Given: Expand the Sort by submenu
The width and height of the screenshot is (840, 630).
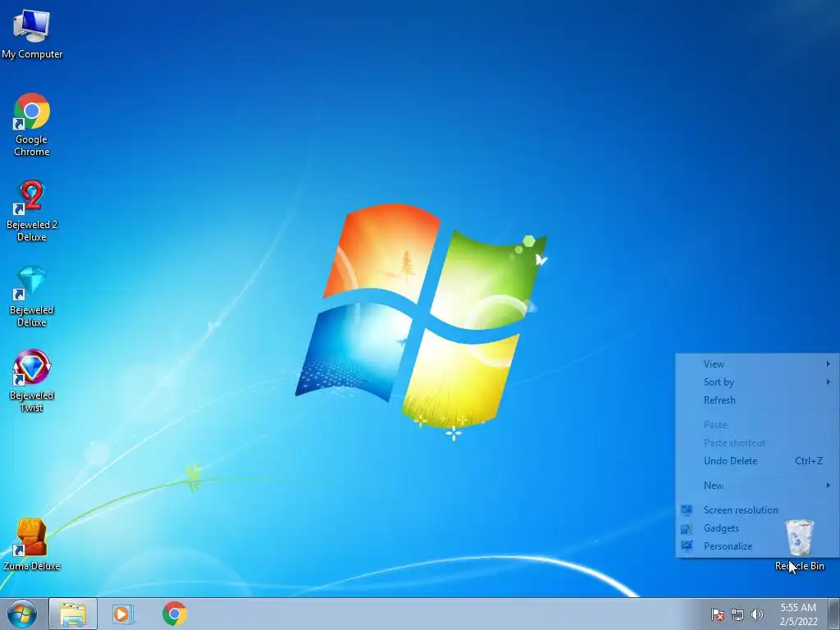Looking at the screenshot, I should (x=757, y=382).
